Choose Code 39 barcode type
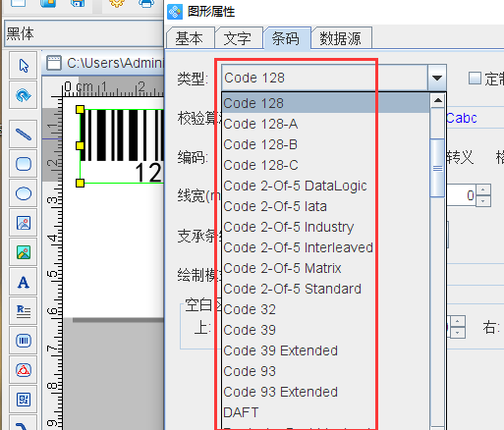504x430 pixels. click(326, 330)
